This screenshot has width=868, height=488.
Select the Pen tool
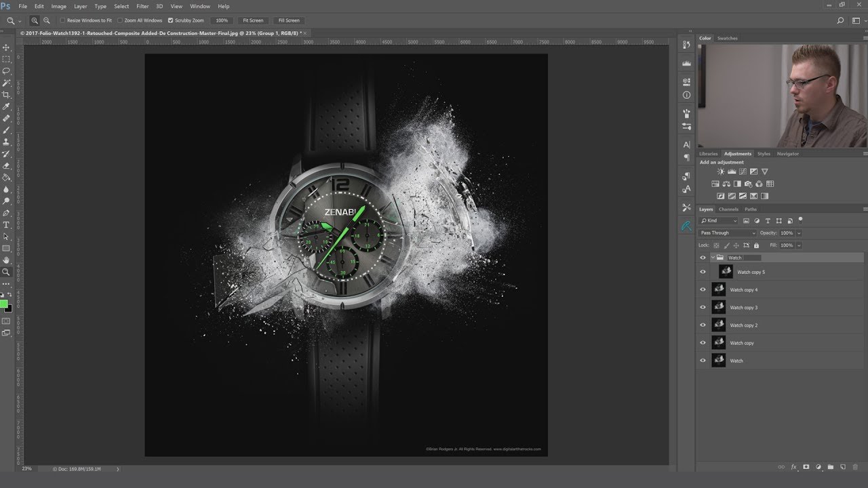tap(6, 213)
